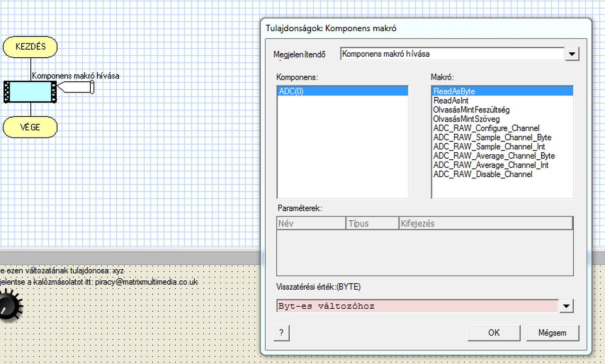Open the return value variable dropdown arrow
605x364 pixels.
coord(567,306)
